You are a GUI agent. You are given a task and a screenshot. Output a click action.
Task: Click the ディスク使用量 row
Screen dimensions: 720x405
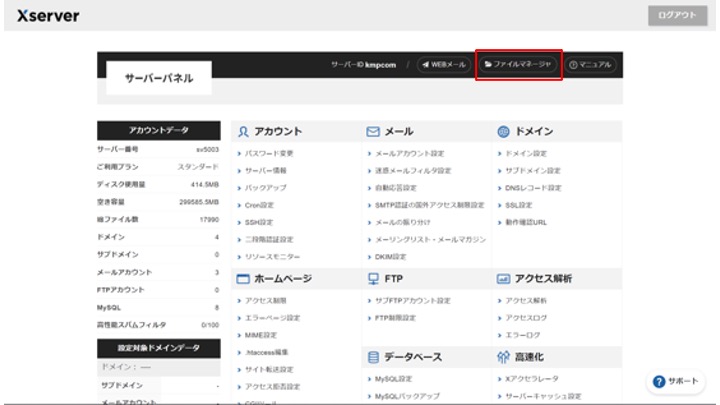tap(158, 184)
